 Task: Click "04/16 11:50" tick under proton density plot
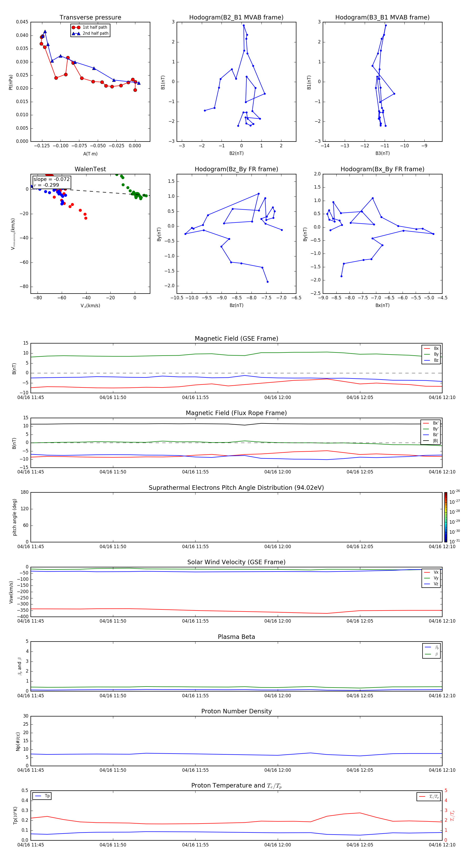point(113,770)
